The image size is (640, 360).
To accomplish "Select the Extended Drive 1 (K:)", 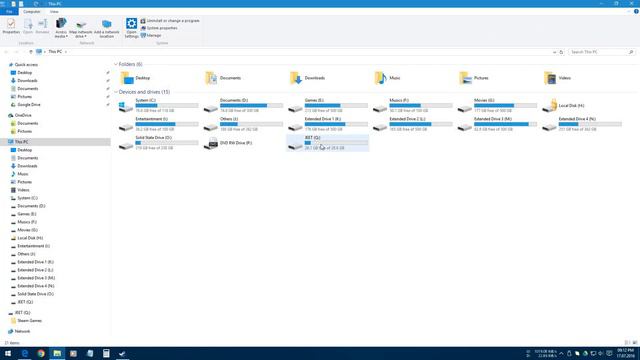I will [x=328, y=124].
